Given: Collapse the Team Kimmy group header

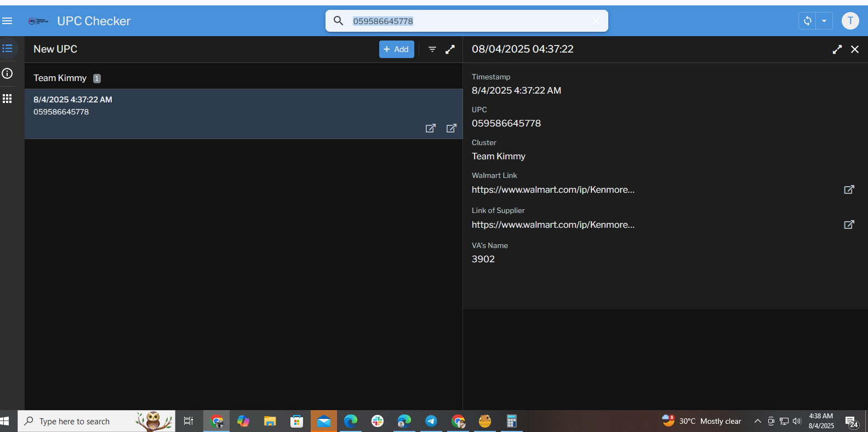Looking at the screenshot, I should click(x=60, y=78).
